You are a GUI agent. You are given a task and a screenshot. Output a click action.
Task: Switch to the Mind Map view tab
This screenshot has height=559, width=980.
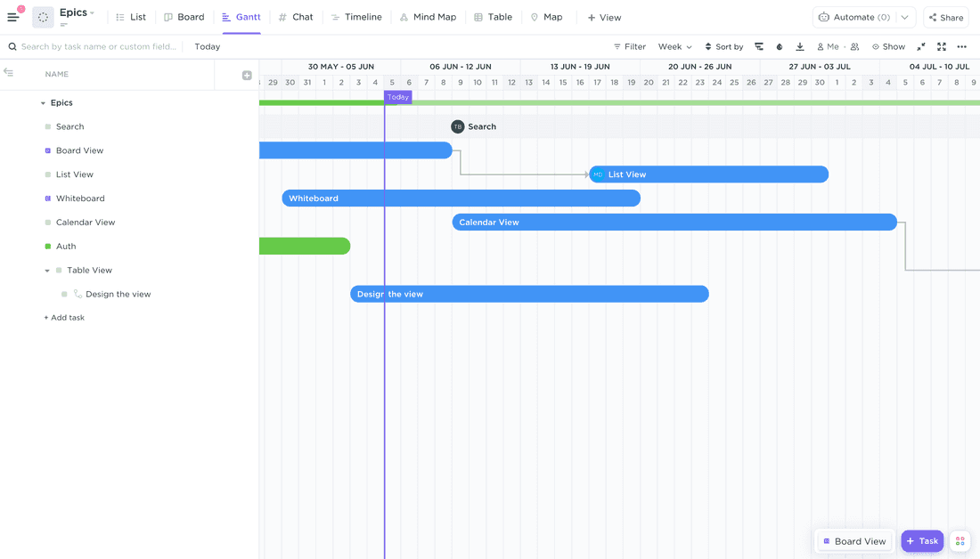coord(428,17)
